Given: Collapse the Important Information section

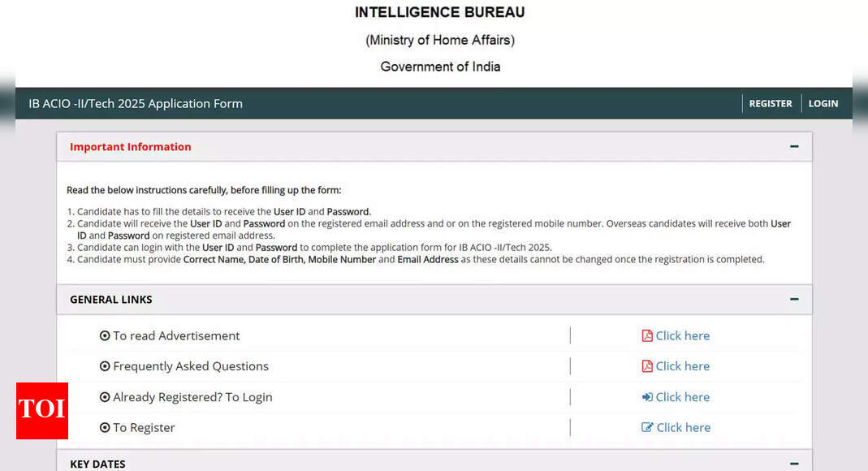Looking at the screenshot, I should (794, 147).
